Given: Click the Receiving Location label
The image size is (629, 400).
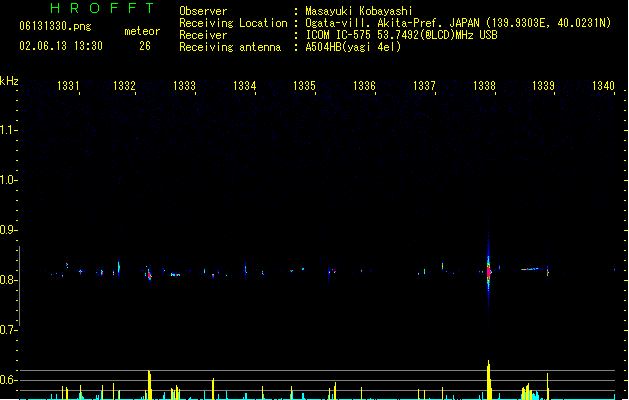Looking at the screenshot, I should tap(233, 23).
